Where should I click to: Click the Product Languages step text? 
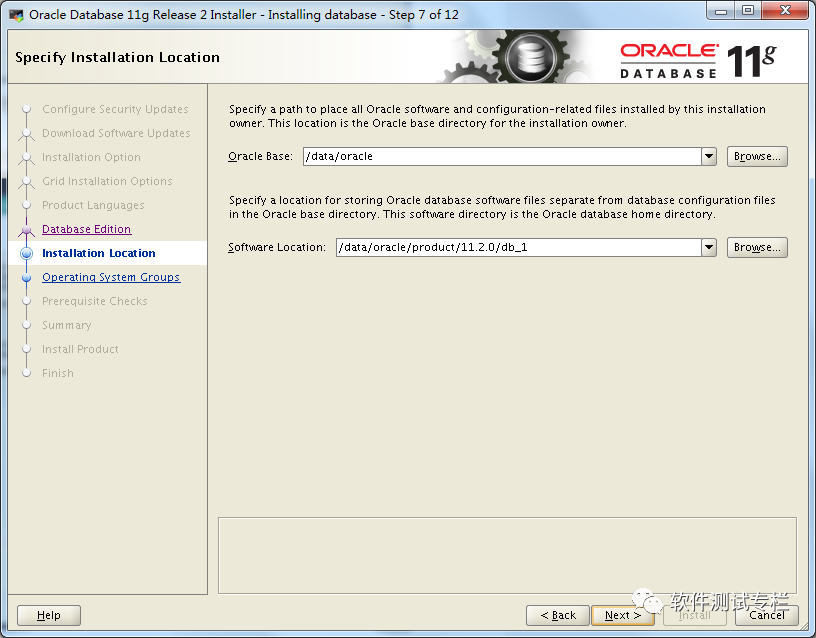[x=93, y=205]
